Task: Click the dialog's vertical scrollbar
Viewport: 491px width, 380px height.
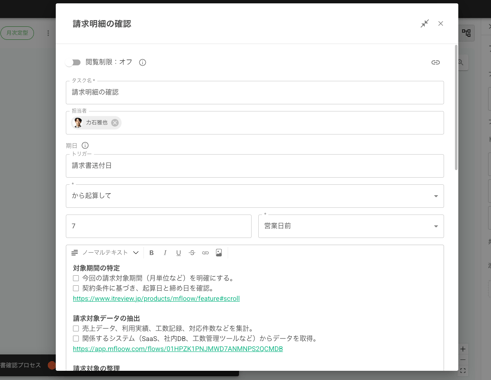Action: point(456,107)
